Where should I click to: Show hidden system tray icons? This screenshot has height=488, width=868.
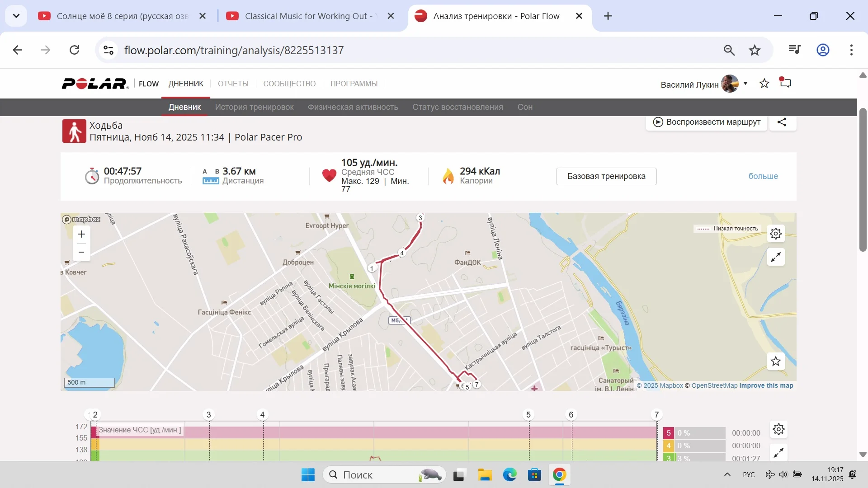(x=727, y=474)
